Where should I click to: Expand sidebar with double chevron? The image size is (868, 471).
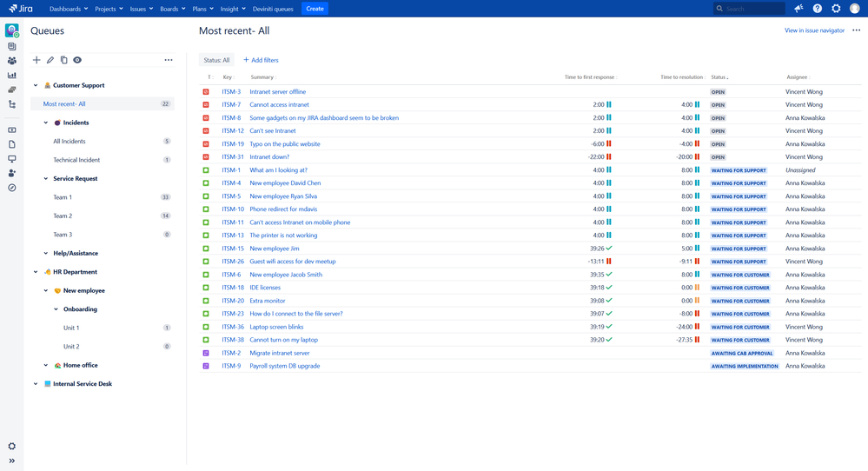(x=11, y=461)
